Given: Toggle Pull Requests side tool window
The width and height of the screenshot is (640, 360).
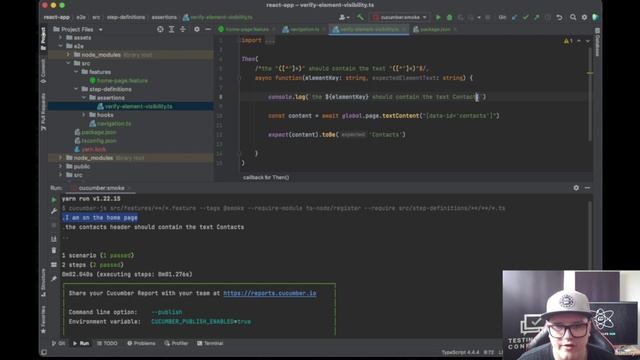Looking at the screenshot, I should click(x=43, y=112).
